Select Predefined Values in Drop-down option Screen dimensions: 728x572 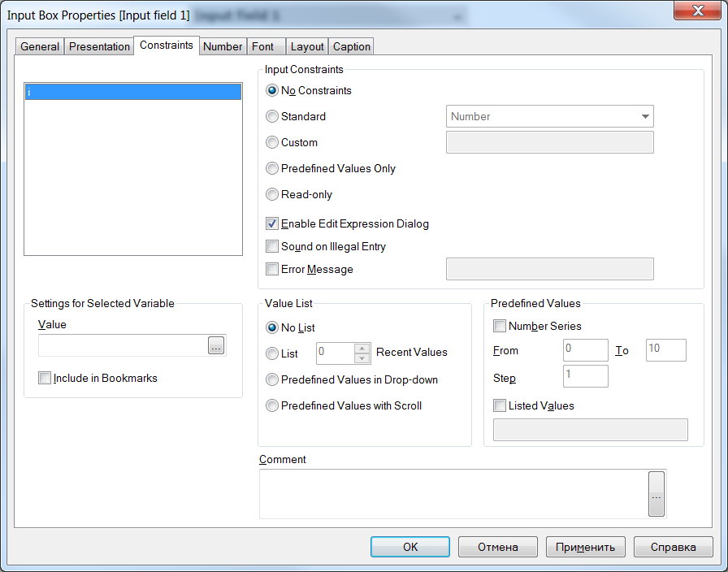click(272, 379)
